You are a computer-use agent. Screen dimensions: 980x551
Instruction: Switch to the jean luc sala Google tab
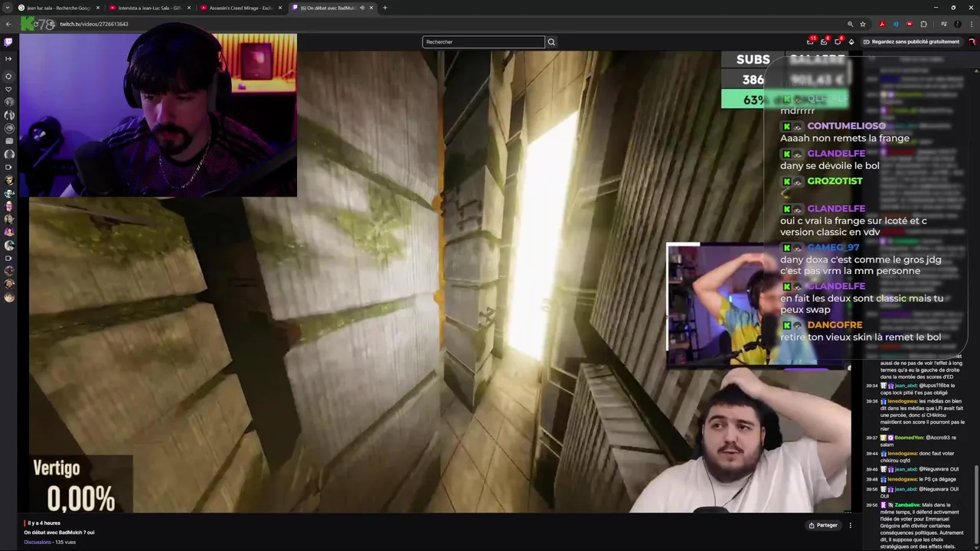60,8
